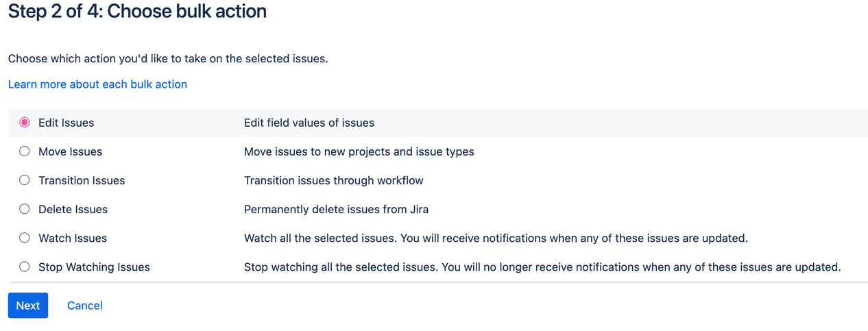This screenshot has width=868, height=331.
Task: Select the Move Issues radio button
Action: tap(25, 151)
